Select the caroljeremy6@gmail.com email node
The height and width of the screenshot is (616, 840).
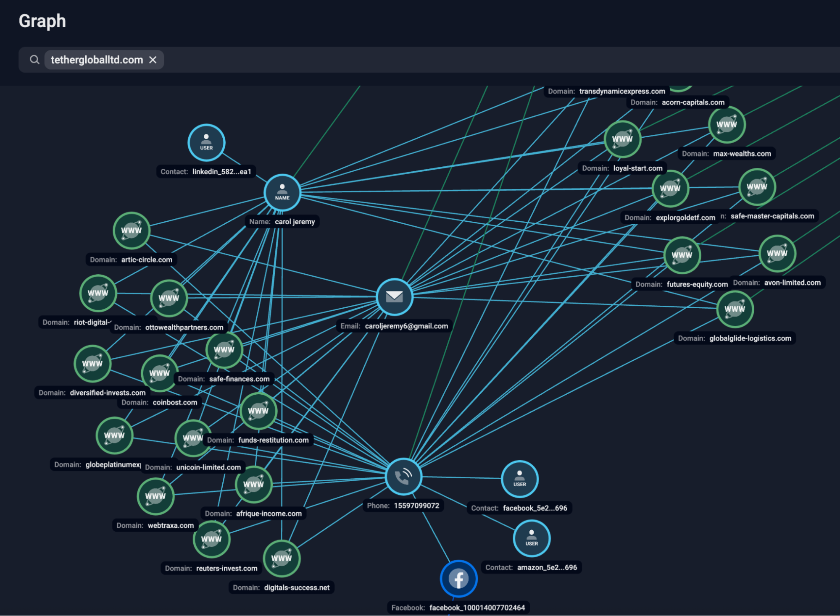pyautogui.click(x=394, y=296)
